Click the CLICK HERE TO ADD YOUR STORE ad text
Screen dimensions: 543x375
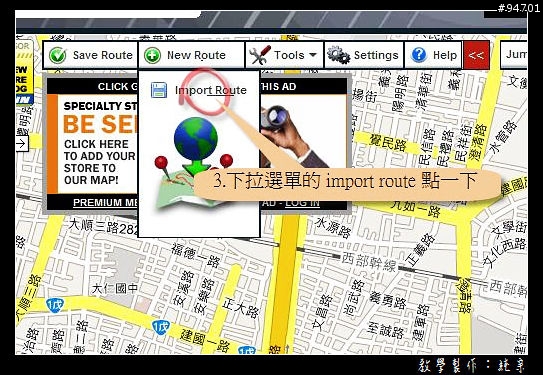coord(99,162)
